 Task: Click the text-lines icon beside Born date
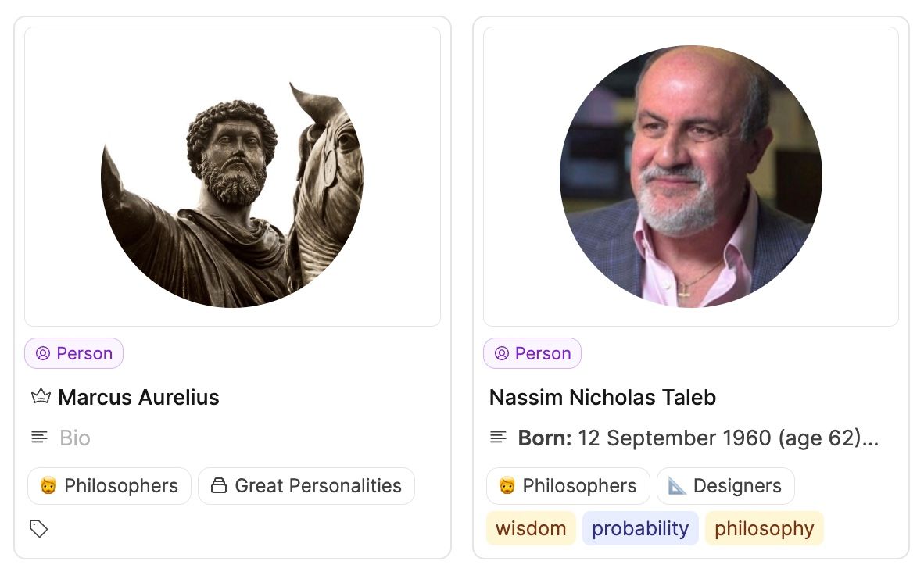(x=498, y=438)
